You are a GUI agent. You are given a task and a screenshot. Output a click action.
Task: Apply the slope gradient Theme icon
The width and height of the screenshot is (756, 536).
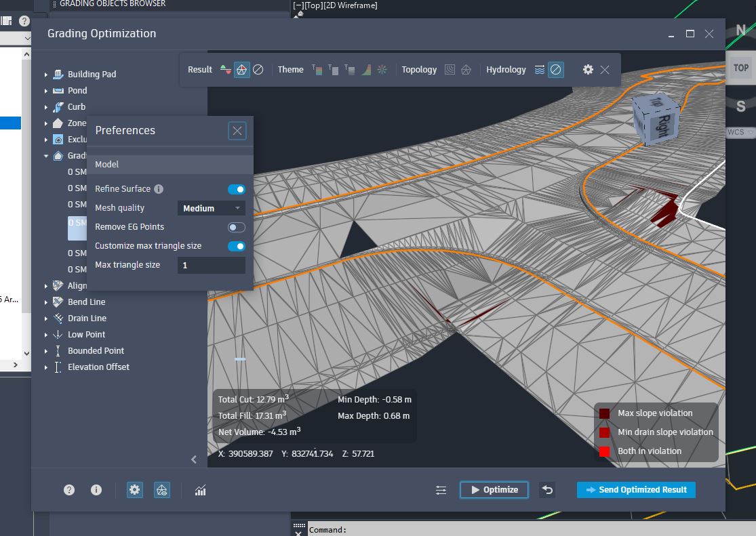[x=366, y=69]
